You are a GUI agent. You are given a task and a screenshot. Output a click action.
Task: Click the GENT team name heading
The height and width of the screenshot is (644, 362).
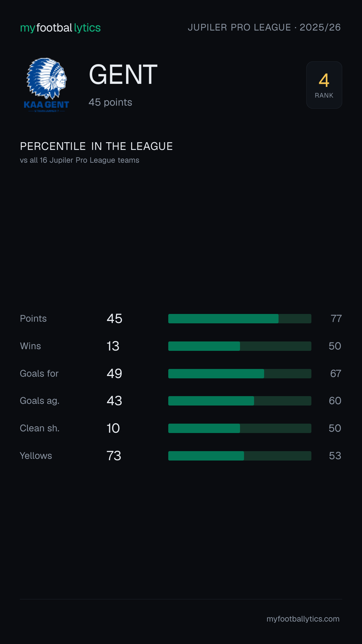coord(123,74)
